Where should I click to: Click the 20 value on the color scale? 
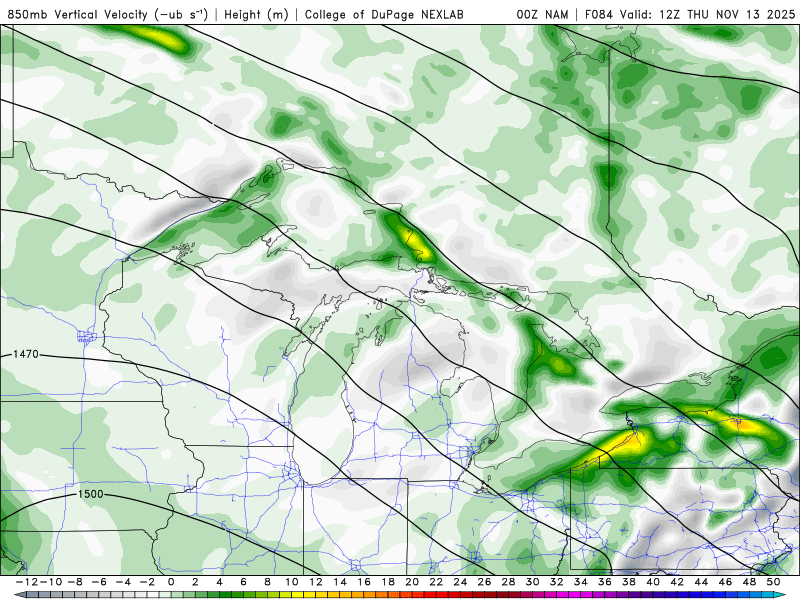point(412,582)
